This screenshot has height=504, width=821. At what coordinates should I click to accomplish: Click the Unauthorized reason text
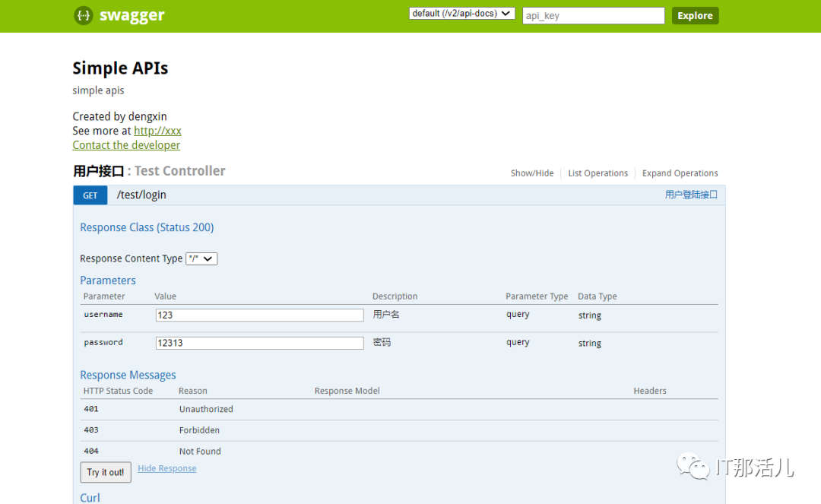point(206,409)
